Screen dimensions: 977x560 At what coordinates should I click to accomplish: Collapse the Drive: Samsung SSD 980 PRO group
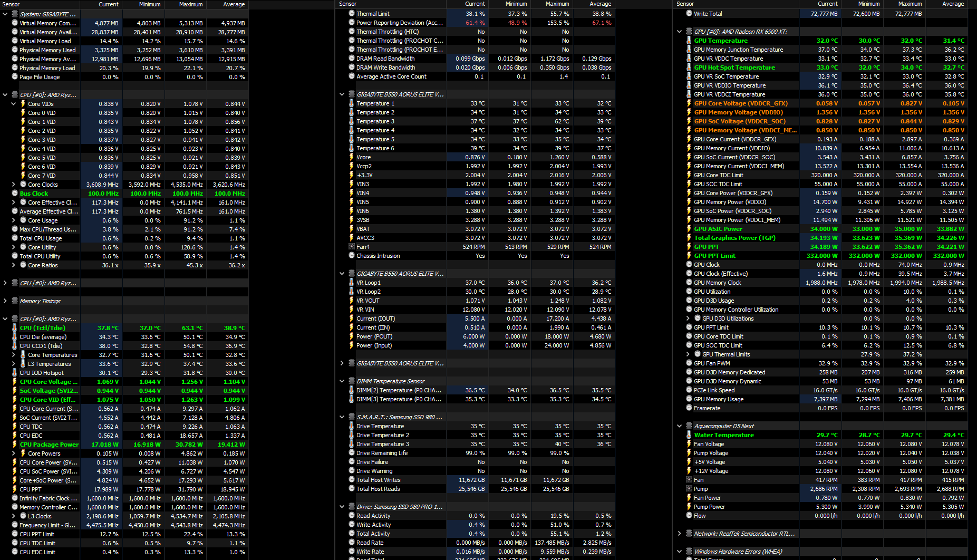[342, 507]
